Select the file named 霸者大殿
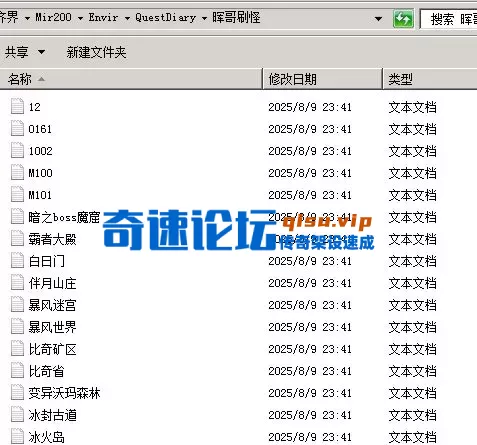The height and width of the screenshot is (445, 477). coord(52,239)
